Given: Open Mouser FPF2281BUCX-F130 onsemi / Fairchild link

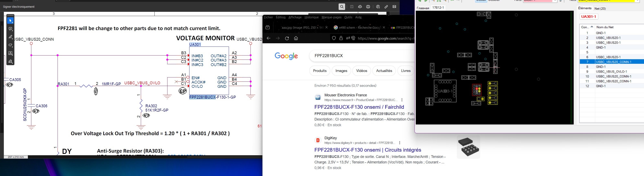Looking at the screenshot, I should pos(359,107).
